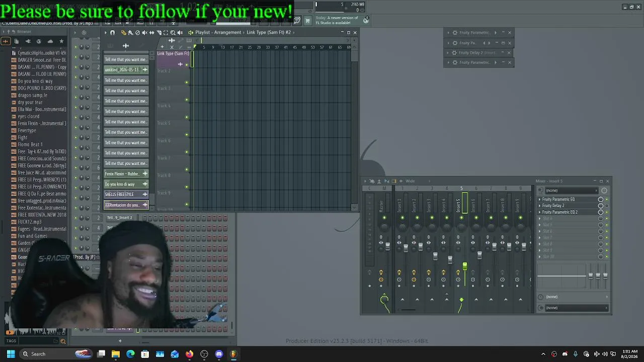Open the Browser cloud library tab icon
The height and width of the screenshot is (362, 644).
tap(50, 41)
